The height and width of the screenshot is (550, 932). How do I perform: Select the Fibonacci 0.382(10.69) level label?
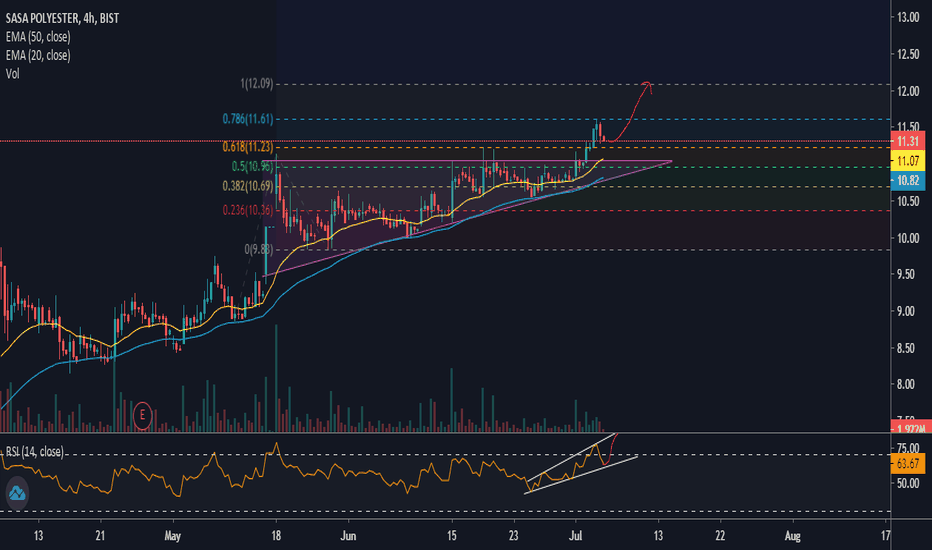point(248,186)
